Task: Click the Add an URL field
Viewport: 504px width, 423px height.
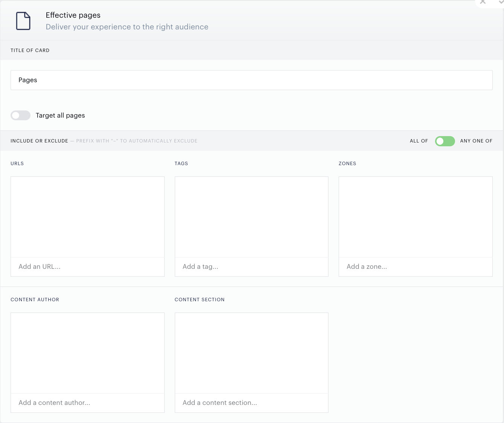Action: pos(87,267)
